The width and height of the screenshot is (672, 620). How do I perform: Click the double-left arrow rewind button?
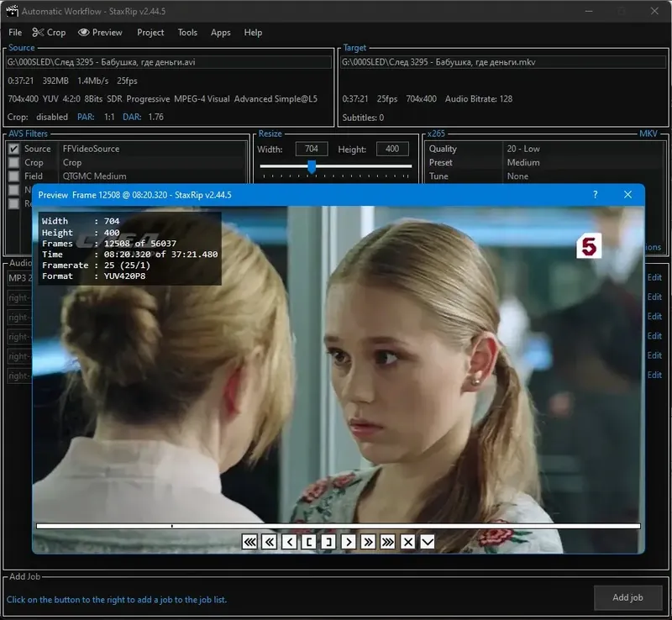[270, 542]
